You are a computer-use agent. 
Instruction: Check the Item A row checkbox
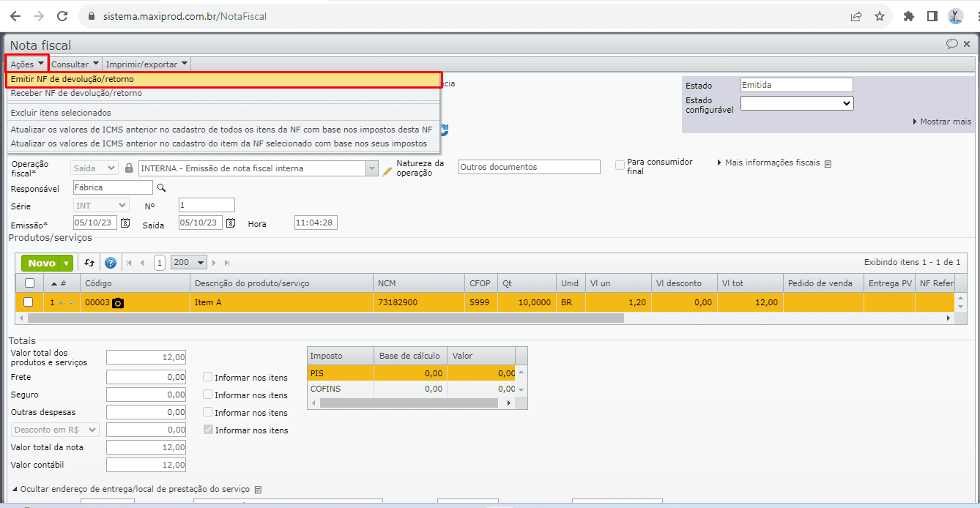29,302
